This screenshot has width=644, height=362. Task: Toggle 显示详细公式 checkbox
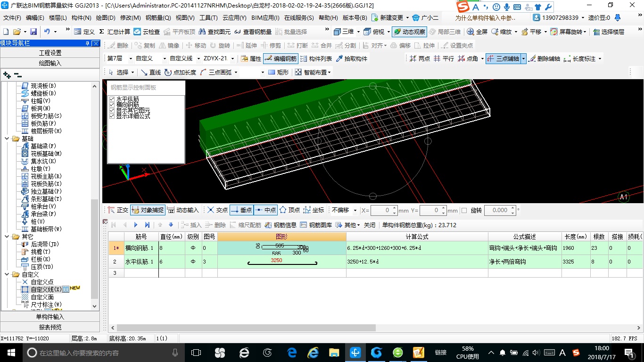[112, 116]
